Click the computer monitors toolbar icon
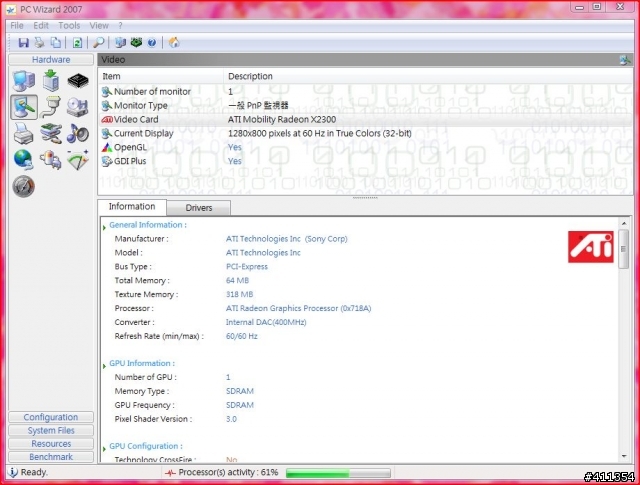 (120, 42)
